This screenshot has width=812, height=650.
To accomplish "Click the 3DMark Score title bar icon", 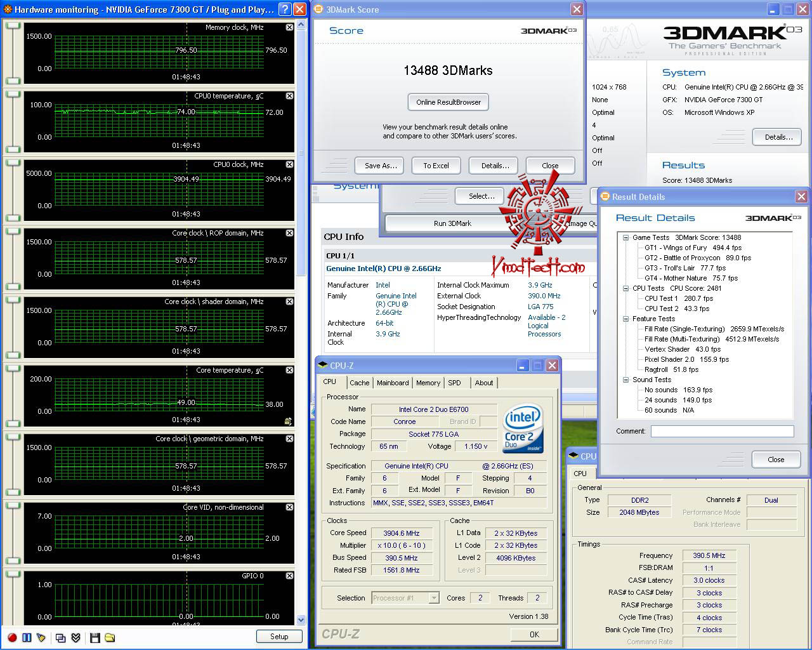I will coord(319,10).
